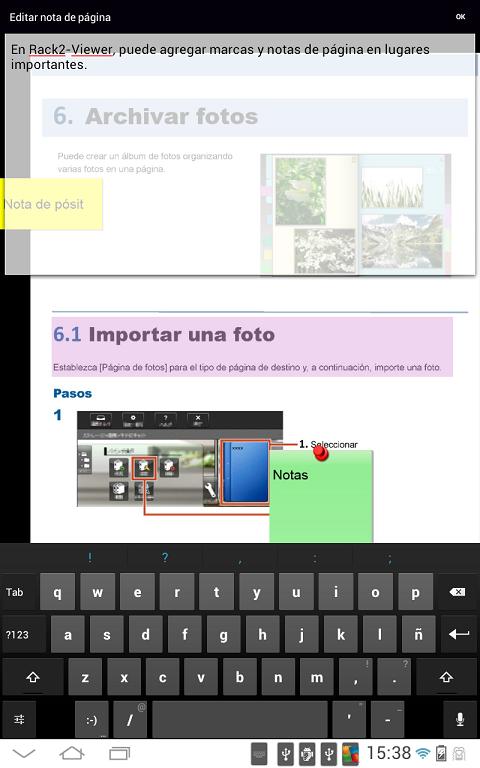Tap the w key
The image size is (480, 768).
coord(97,592)
